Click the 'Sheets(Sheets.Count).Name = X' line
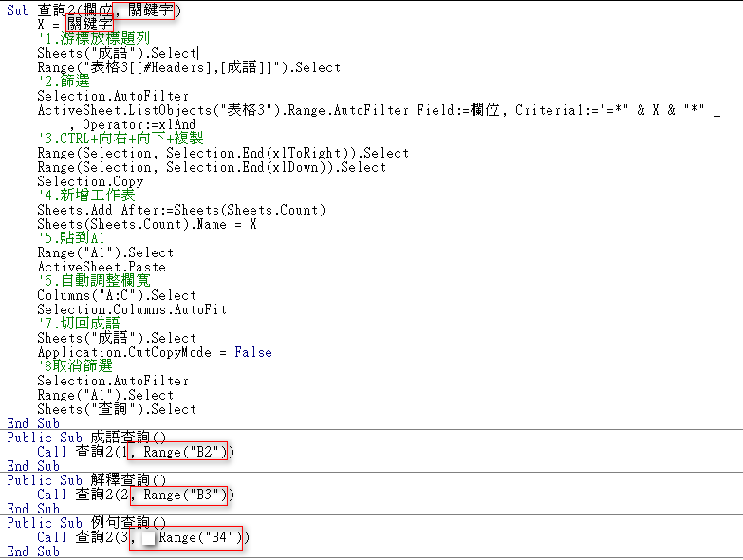 point(147,224)
